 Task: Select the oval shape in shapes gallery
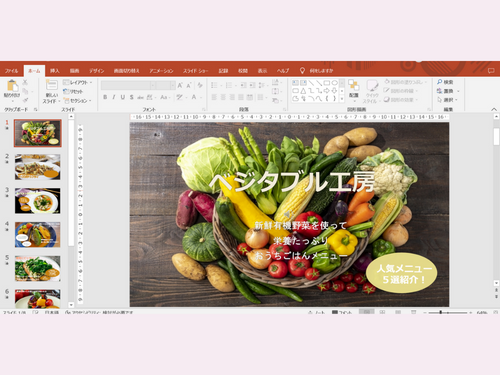point(334,83)
